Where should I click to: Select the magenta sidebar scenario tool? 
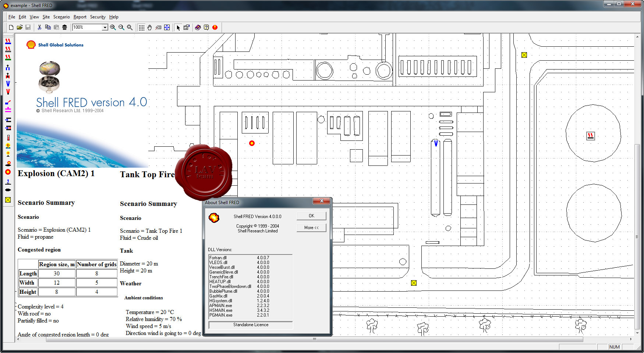coord(8,110)
